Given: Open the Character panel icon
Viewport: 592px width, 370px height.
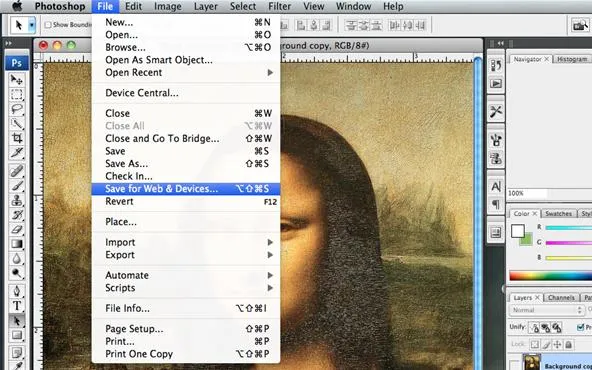Looking at the screenshot, I should point(496,186).
